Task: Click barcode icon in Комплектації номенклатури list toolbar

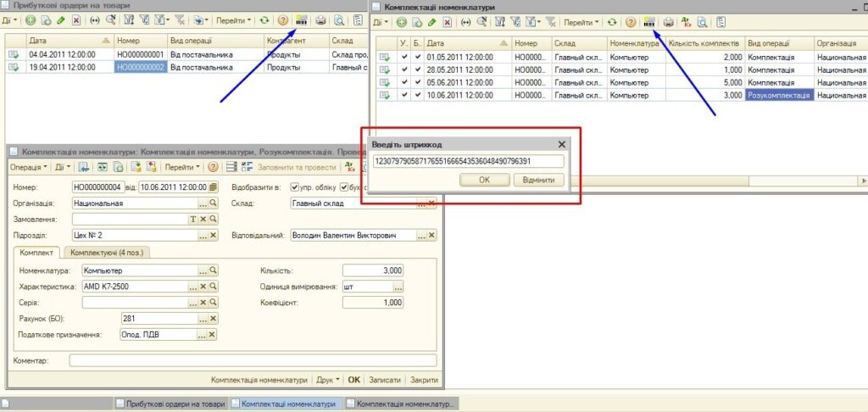Action: coord(648,21)
